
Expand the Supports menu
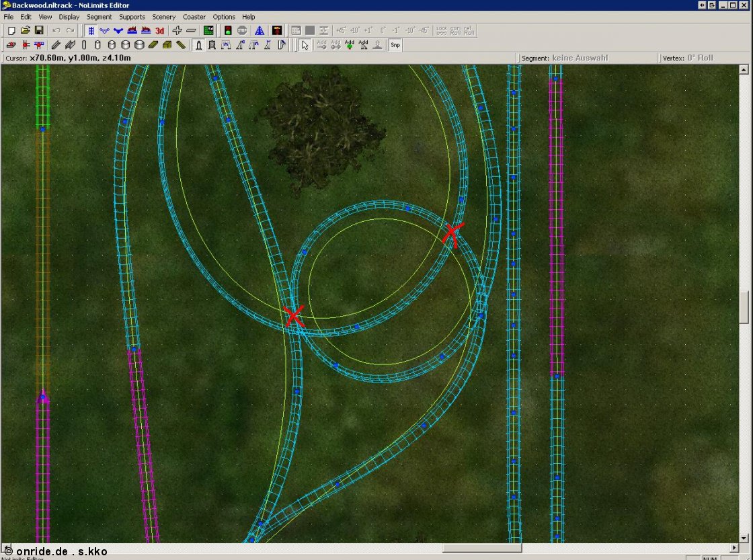[x=132, y=17]
